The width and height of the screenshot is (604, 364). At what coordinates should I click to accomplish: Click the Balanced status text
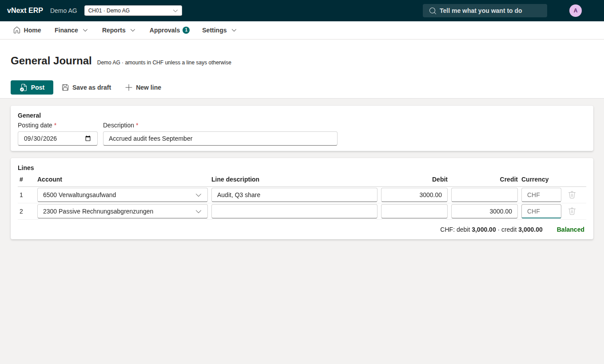[571, 229]
